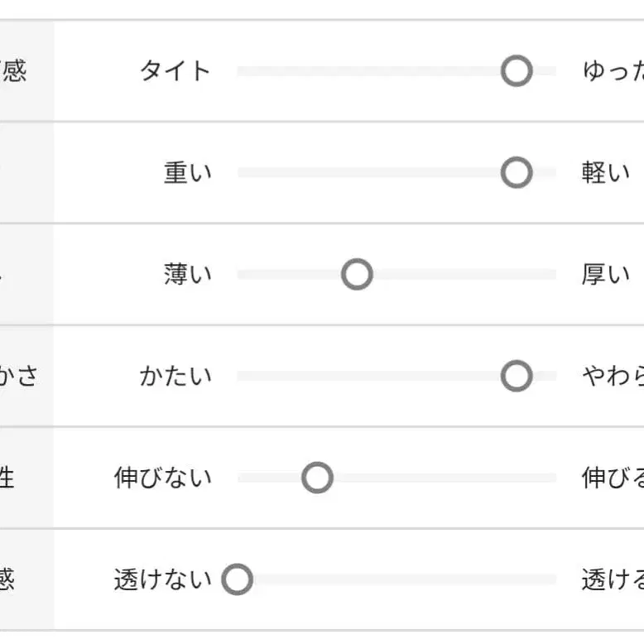The image size is (644, 644).
Task: Click the 伸びる label on the right
Action: pyautogui.click(x=613, y=478)
